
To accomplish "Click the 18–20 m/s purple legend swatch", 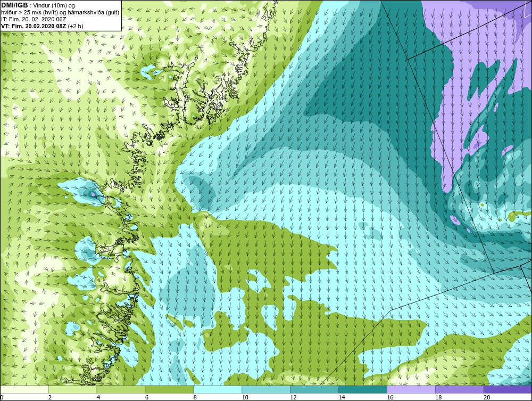I will (x=460, y=389).
